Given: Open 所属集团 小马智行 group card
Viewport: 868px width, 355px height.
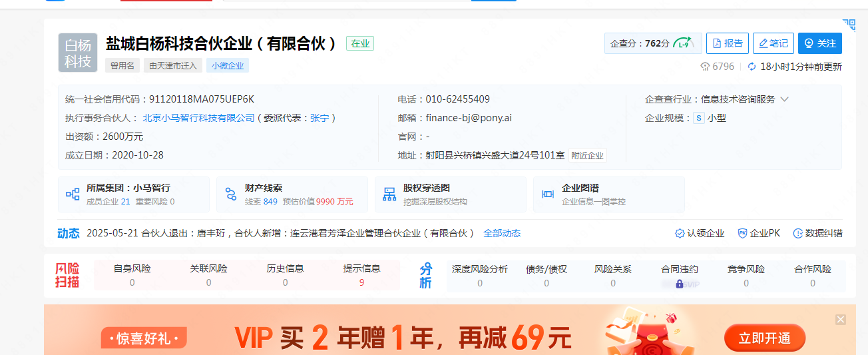Looking at the screenshot, I should 134,194.
